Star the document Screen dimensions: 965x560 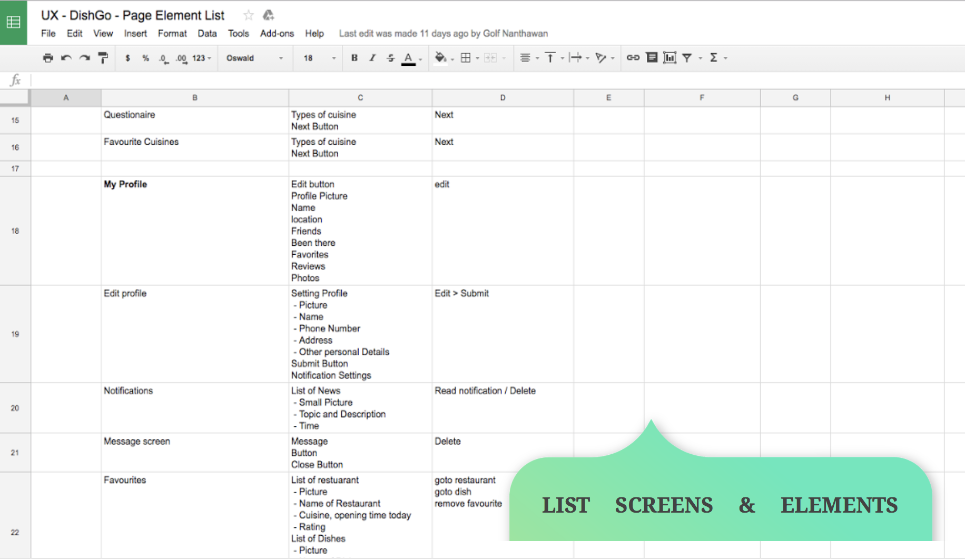coord(249,15)
